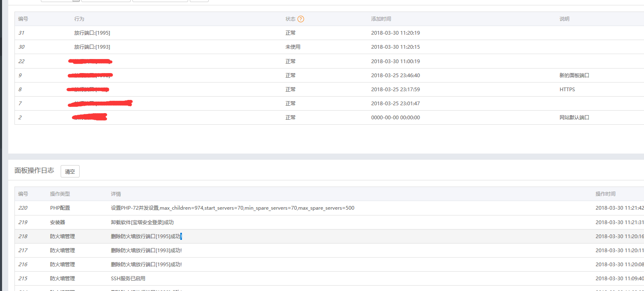Select the 面板操作日志 heading
The image size is (644, 291).
point(34,170)
